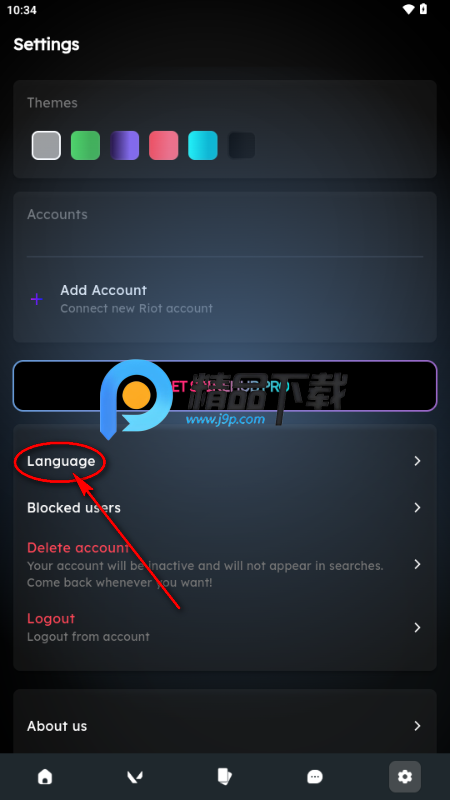Tap the Valorant logo icon in bottom bar
This screenshot has width=450, height=800.
[135, 777]
